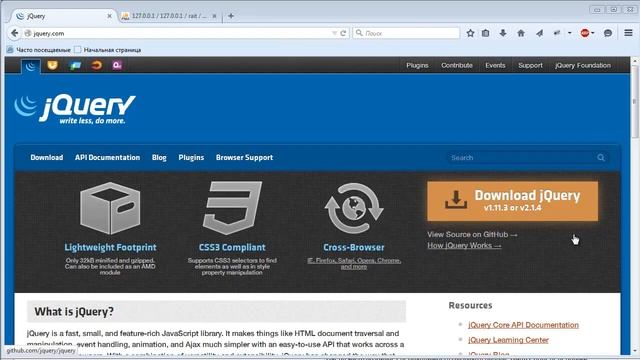Open the downloads arrow icon
640x360 pixels.
point(503,33)
